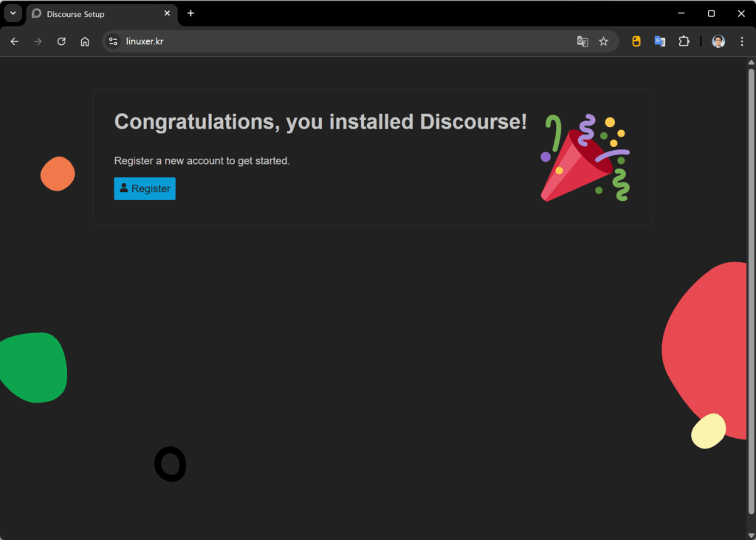Image resolution: width=756 pixels, height=540 pixels.
Task: Click the Register button
Action: click(145, 188)
